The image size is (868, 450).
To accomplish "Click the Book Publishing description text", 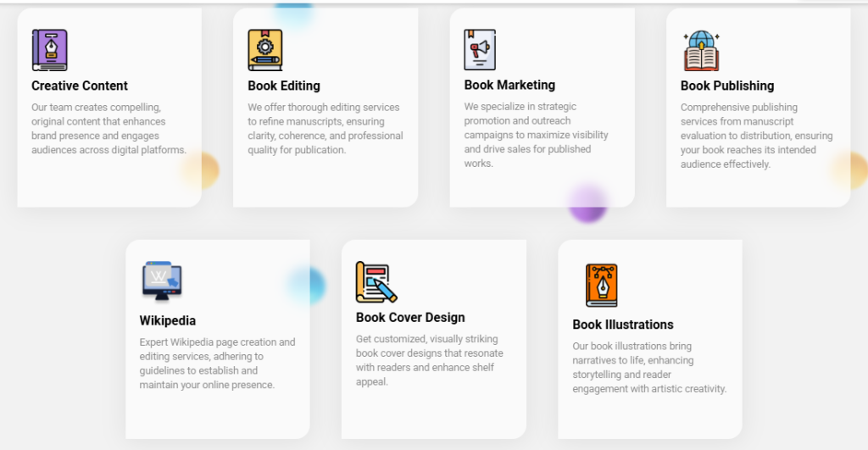I will pos(757,136).
